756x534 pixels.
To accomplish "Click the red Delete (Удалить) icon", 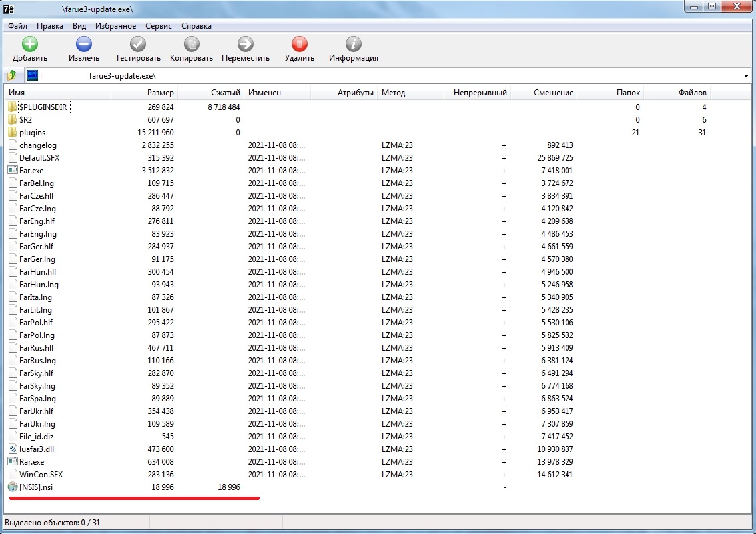I will point(300,44).
